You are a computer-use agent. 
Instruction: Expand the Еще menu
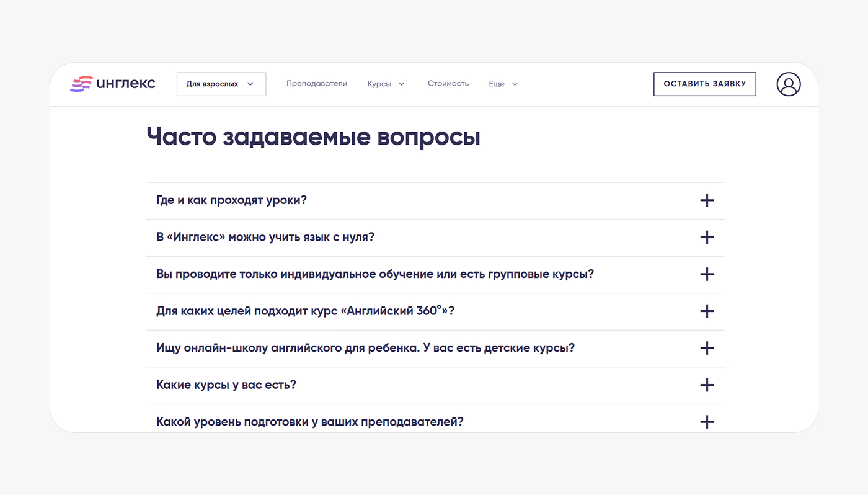pyautogui.click(x=503, y=84)
